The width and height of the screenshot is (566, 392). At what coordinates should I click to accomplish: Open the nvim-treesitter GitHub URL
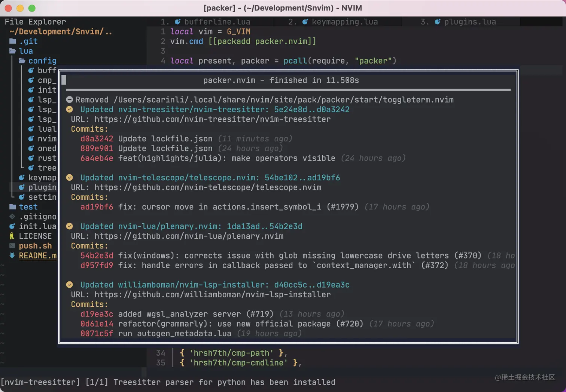213,119
